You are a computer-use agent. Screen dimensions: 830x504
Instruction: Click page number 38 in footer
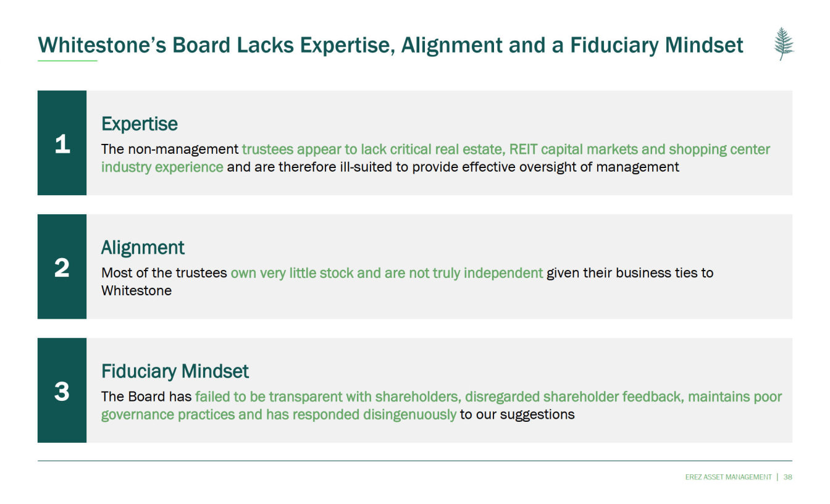[787, 477]
